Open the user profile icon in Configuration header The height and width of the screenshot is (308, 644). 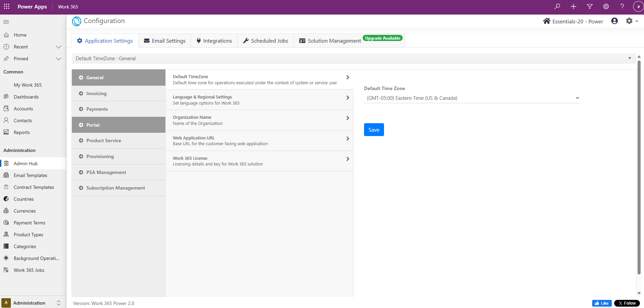click(x=615, y=21)
